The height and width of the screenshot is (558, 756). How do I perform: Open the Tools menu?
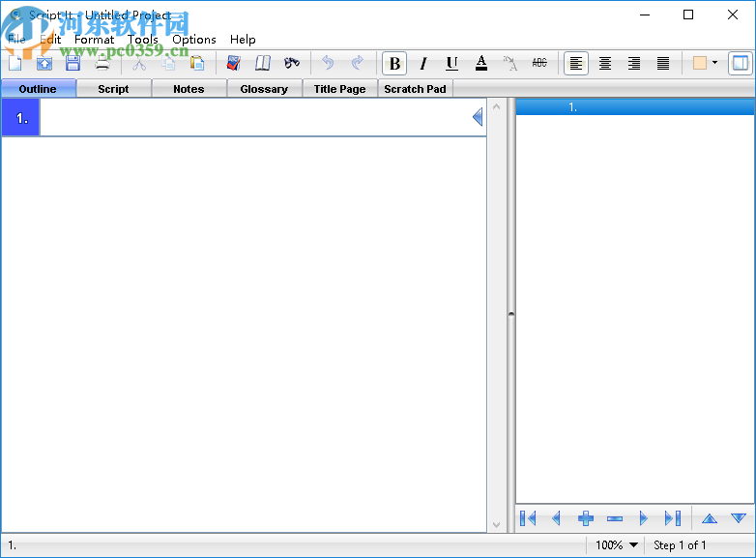pos(143,40)
